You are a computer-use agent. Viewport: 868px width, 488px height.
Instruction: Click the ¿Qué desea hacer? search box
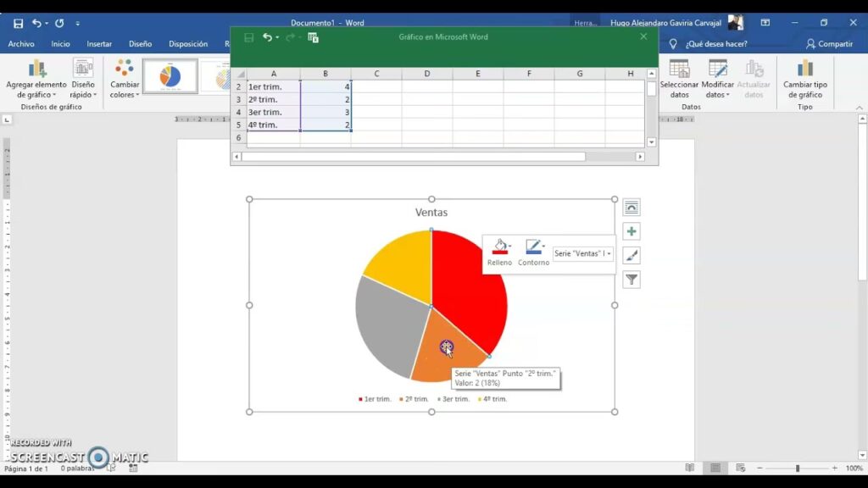pyautogui.click(x=716, y=44)
